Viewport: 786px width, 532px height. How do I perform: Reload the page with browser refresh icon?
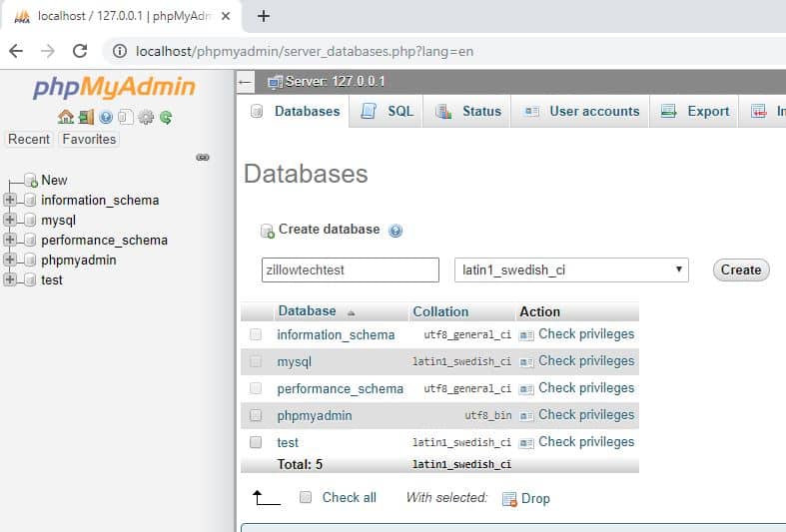(x=80, y=51)
